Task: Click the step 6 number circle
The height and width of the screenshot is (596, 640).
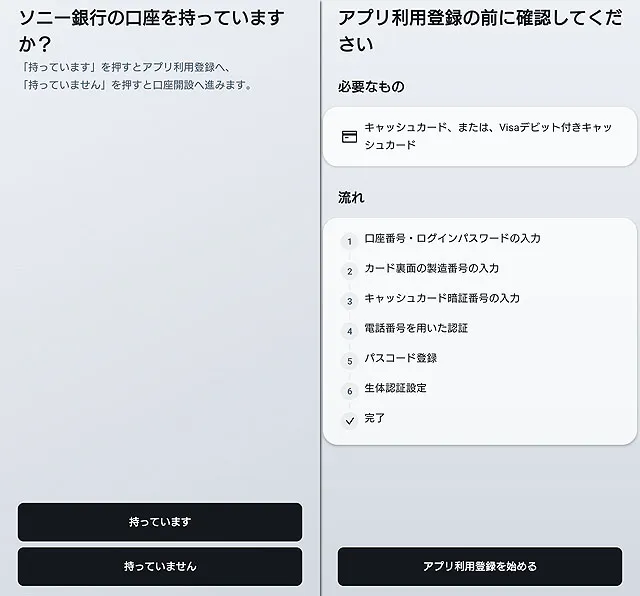Action: tap(349, 391)
